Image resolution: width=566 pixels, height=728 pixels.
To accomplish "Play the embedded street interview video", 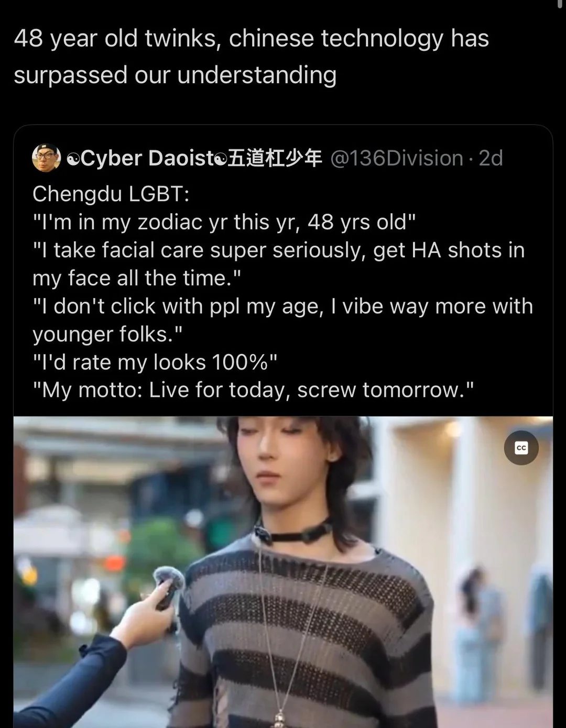I will click(283, 572).
